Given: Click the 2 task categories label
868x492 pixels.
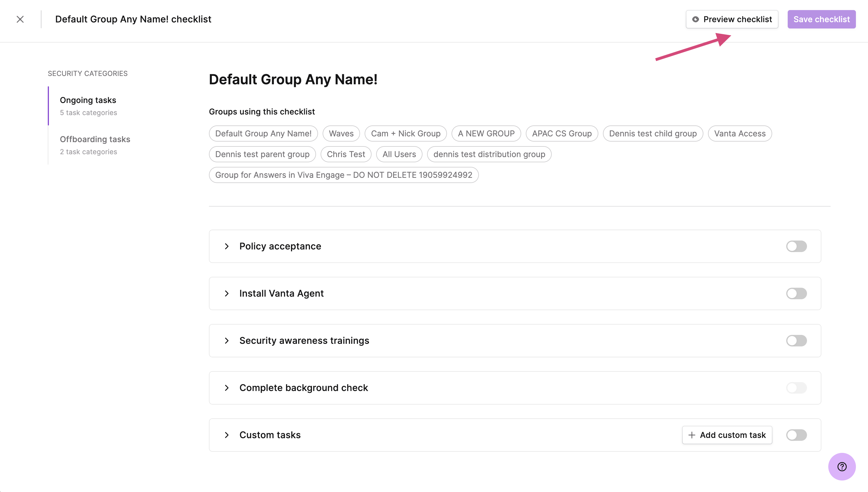Looking at the screenshot, I should click(89, 152).
